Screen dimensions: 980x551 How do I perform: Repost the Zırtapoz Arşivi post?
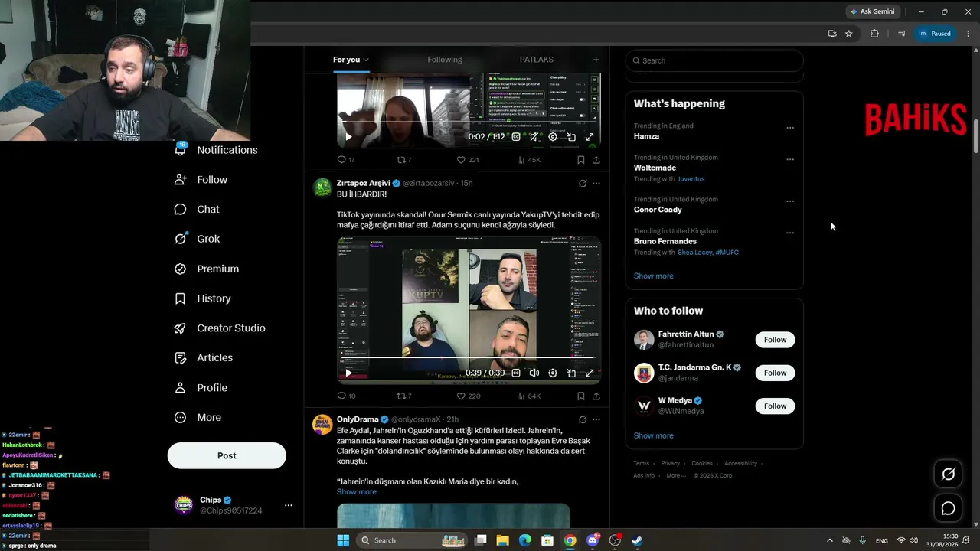(400, 396)
